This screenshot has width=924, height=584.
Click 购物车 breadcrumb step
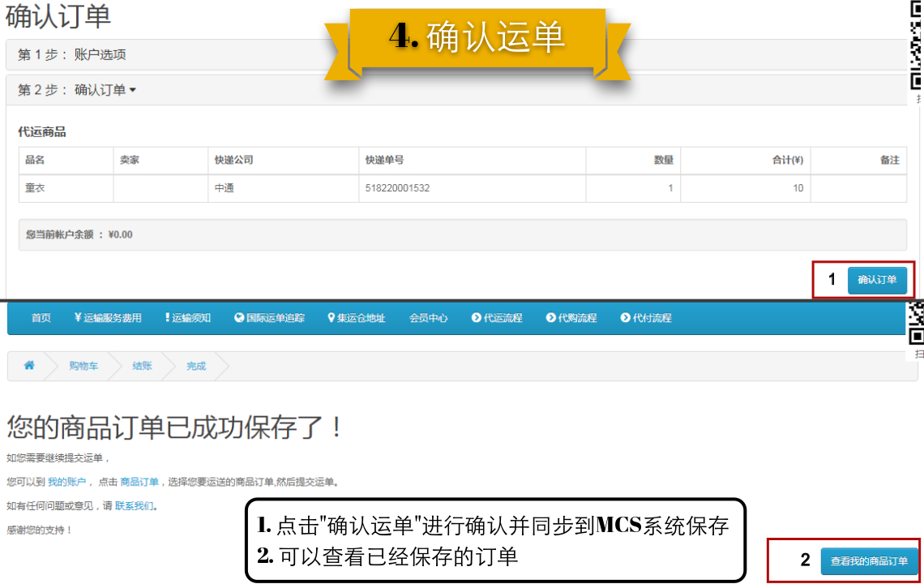(x=83, y=366)
